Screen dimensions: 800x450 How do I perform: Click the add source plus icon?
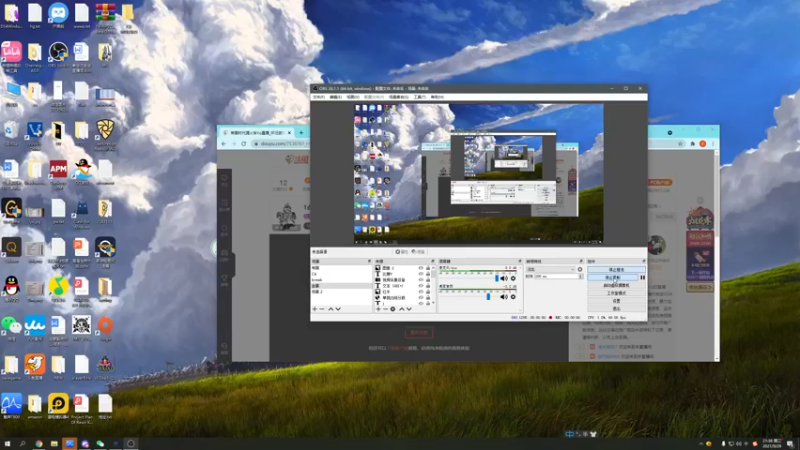pyautogui.click(x=378, y=309)
